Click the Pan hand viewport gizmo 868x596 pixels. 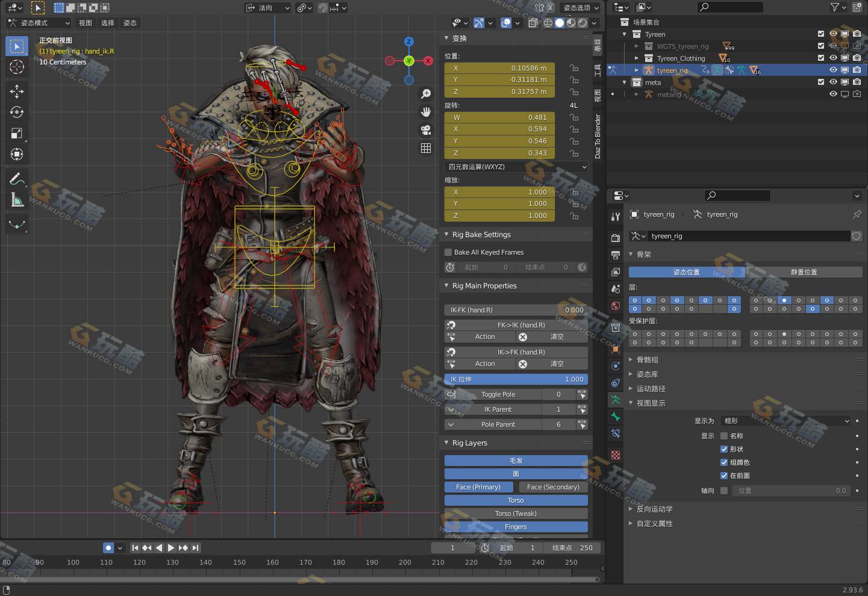tap(426, 112)
